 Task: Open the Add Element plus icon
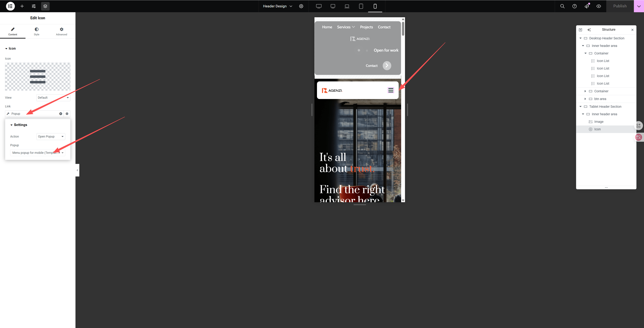tap(22, 6)
